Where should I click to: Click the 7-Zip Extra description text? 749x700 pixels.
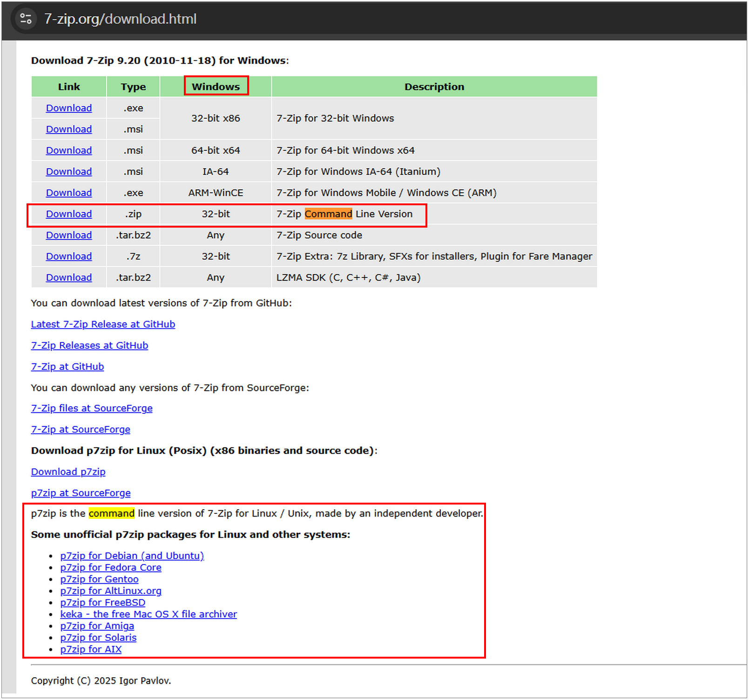[x=434, y=256]
